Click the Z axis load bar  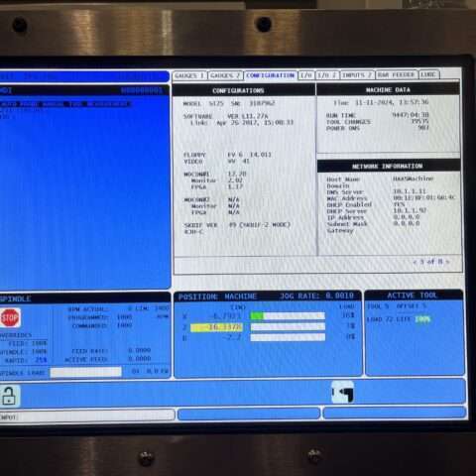pyautogui.click(x=288, y=327)
